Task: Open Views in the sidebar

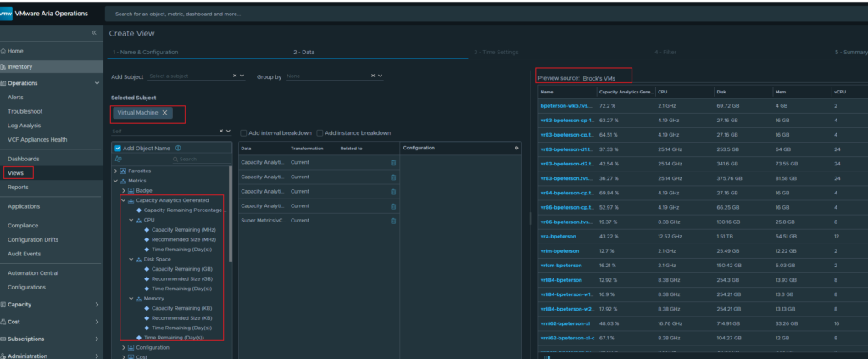Action: tap(15, 173)
